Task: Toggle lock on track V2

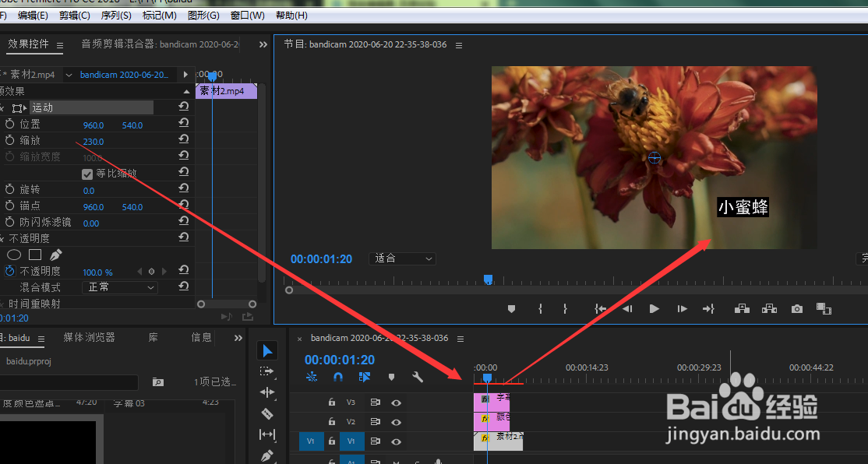Action: point(332,421)
